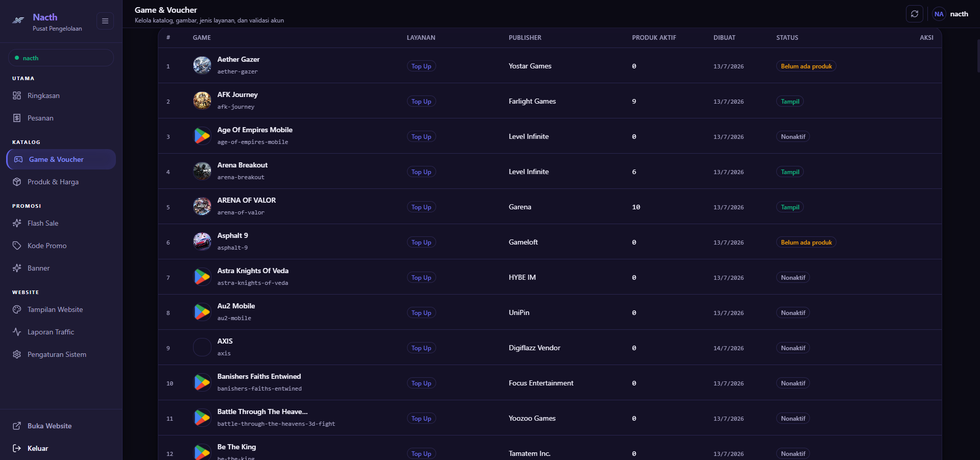
Task: Click Top Up badge for Au2 Mobile
Action: (421, 313)
